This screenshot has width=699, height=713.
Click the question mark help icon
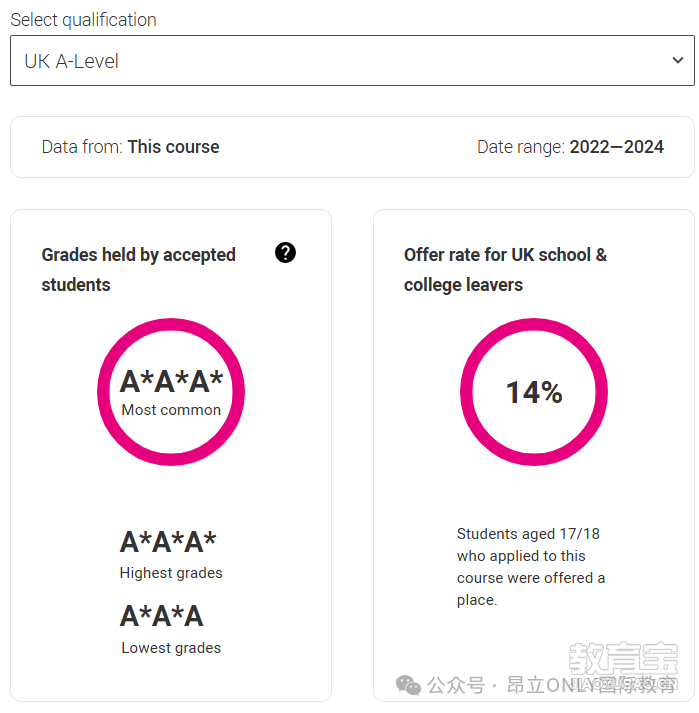click(285, 253)
